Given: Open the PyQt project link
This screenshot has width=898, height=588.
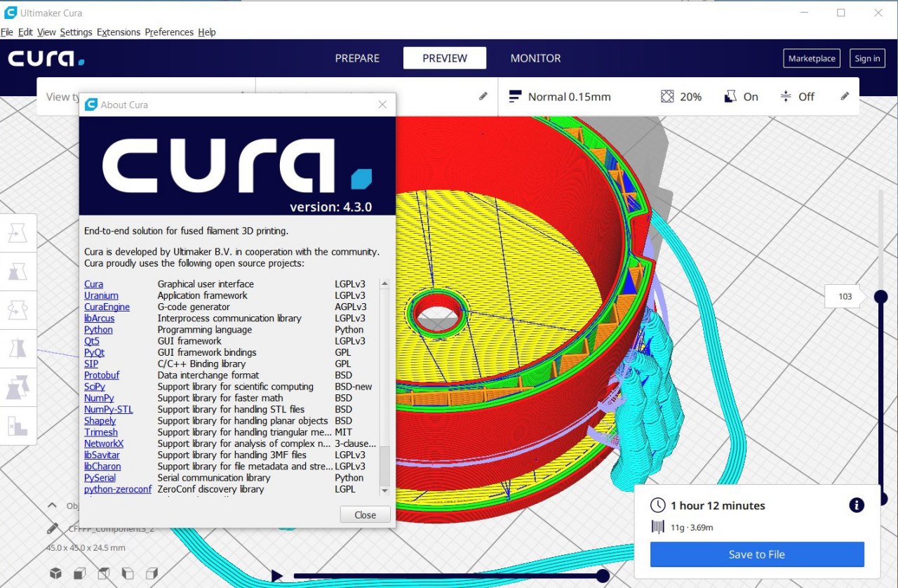Looking at the screenshot, I should [94, 352].
